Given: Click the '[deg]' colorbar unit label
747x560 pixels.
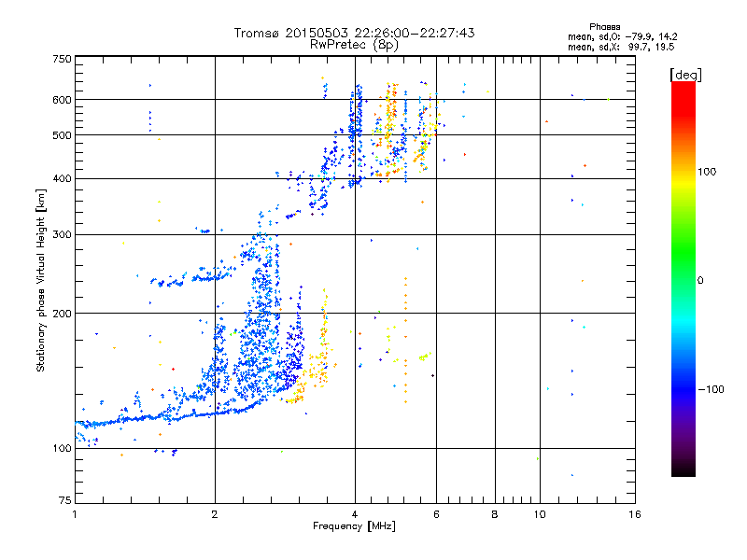Looking at the screenshot, I should pyautogui.click(x=685, y=75).
